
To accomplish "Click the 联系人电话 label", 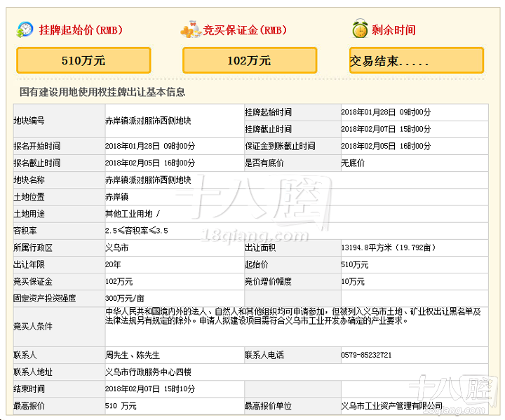I will tap(264, 355).
